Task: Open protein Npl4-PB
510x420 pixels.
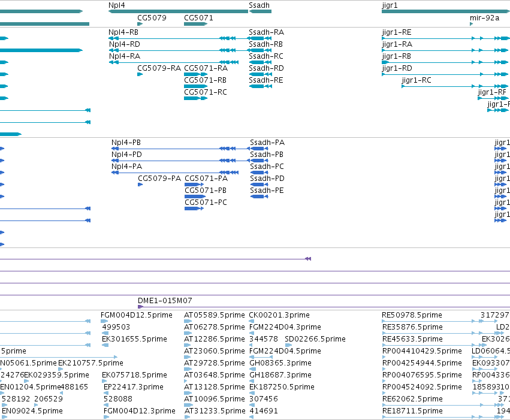Action: click(x=126, y=143)
